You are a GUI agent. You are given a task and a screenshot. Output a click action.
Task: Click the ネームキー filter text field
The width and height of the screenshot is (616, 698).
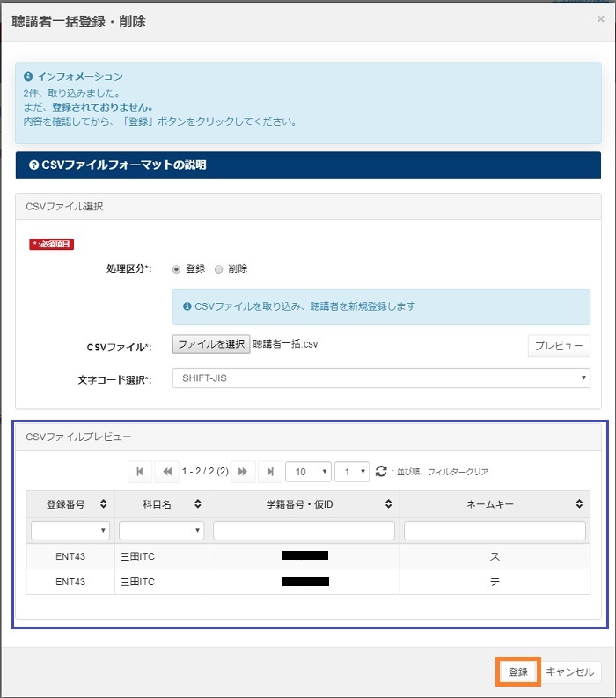495,531
